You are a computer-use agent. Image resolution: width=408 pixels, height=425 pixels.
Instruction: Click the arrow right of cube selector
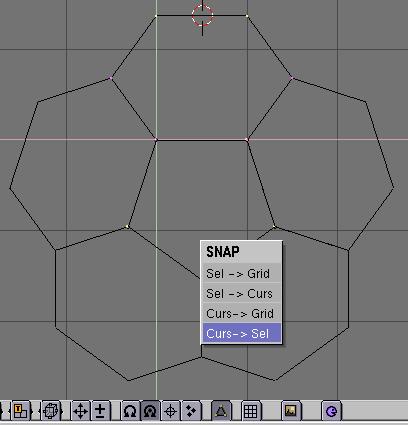61,411
